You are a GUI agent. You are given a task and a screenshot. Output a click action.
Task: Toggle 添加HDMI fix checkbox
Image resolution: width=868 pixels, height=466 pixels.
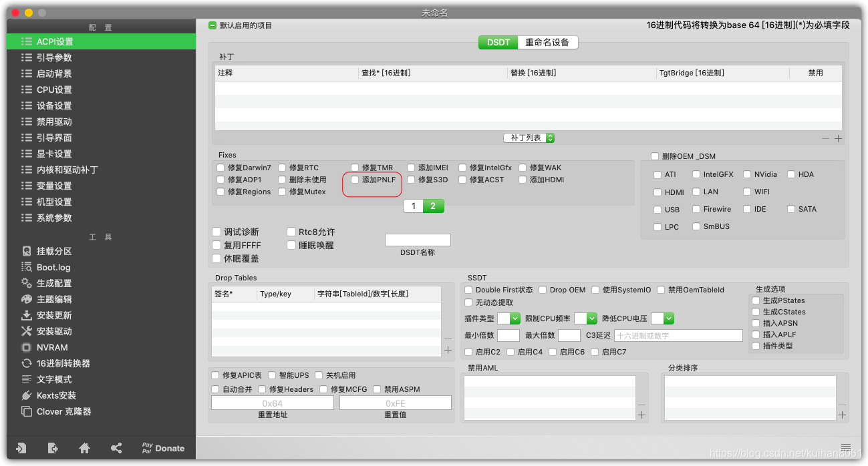[523, 180]
